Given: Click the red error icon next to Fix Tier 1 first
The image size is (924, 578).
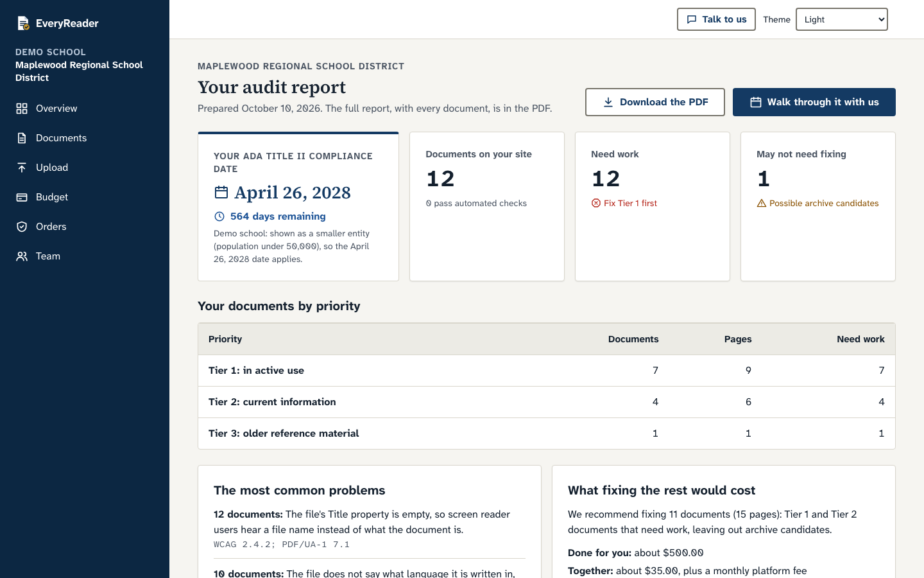Looking at the screenshot, I should 596,203.
